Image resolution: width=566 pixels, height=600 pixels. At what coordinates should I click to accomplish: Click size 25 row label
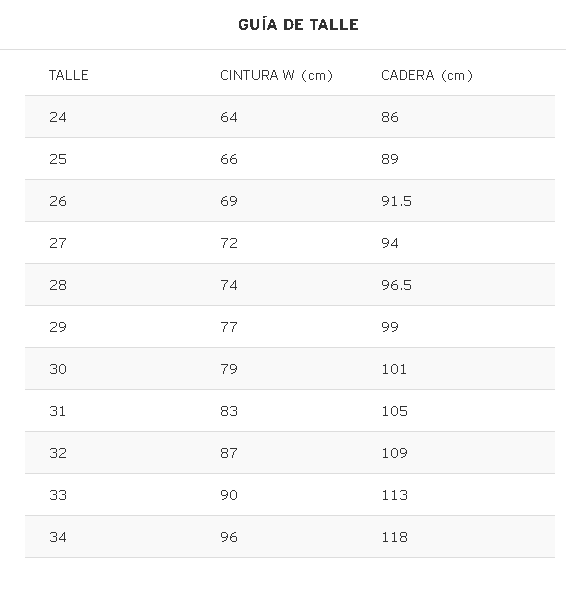(58, 159)
